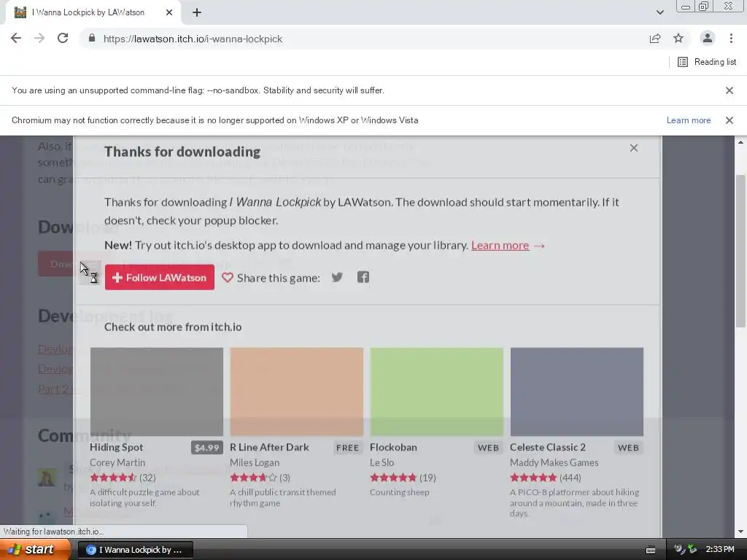Close the I Wanna Lockpick tab
The image size is (747, 560).
169,12
